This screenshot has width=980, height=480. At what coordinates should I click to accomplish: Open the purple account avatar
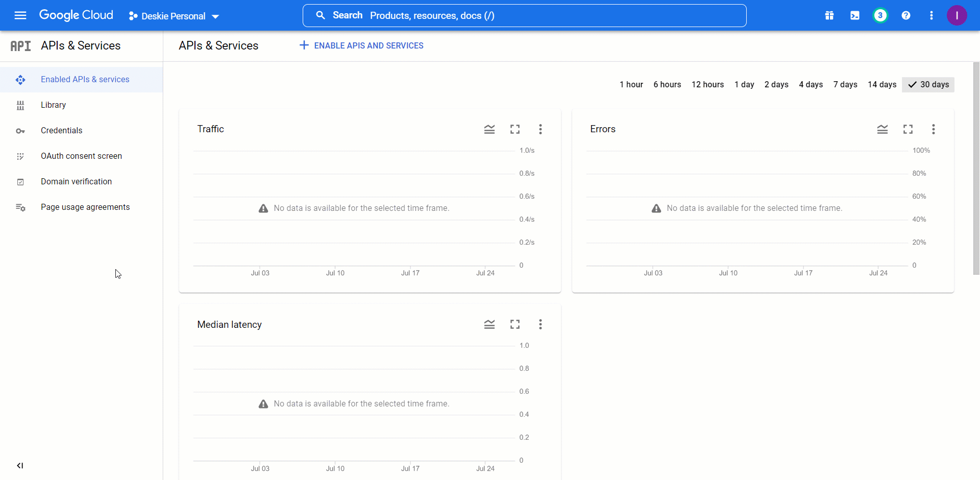click(957, 15)
